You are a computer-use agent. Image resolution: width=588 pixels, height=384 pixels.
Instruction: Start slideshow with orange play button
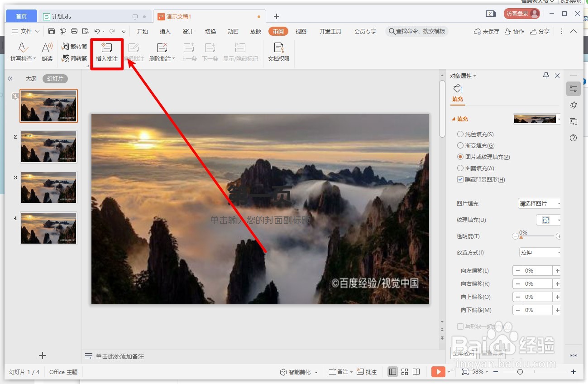click(x=438, y=372)
